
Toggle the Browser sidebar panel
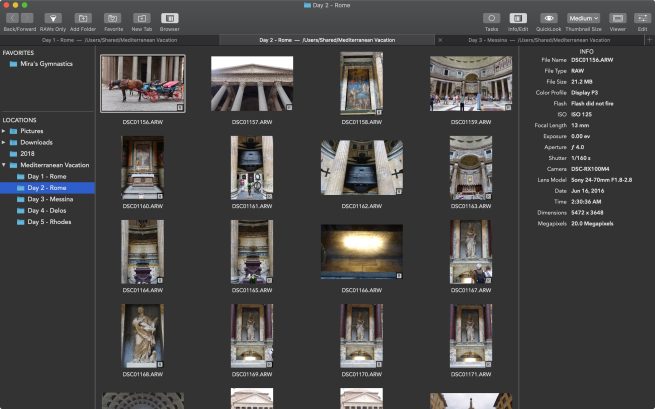[x=170, y=18]
